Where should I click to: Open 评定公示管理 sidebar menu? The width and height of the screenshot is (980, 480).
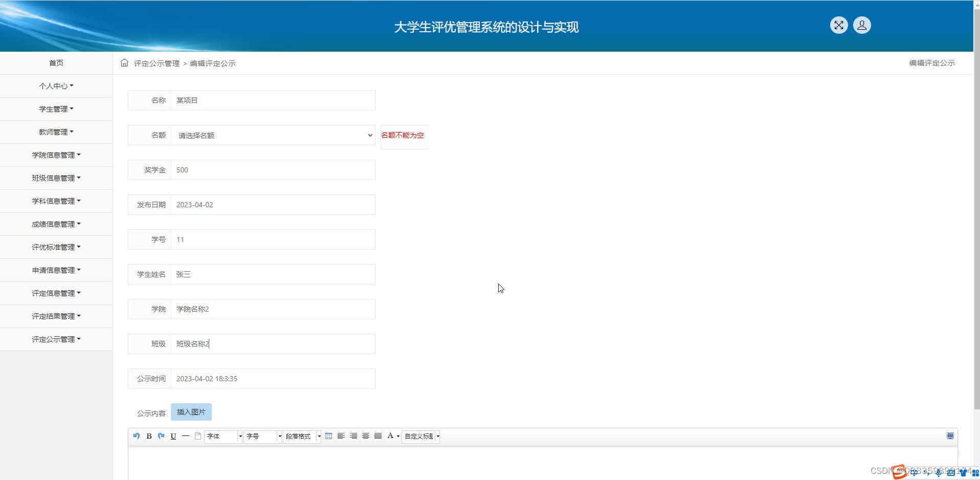[56, 339]
